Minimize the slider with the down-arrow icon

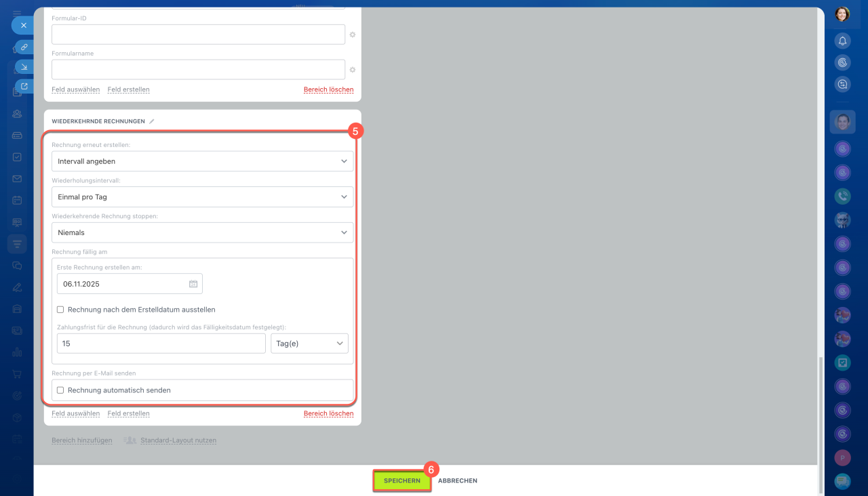[24, 66]
